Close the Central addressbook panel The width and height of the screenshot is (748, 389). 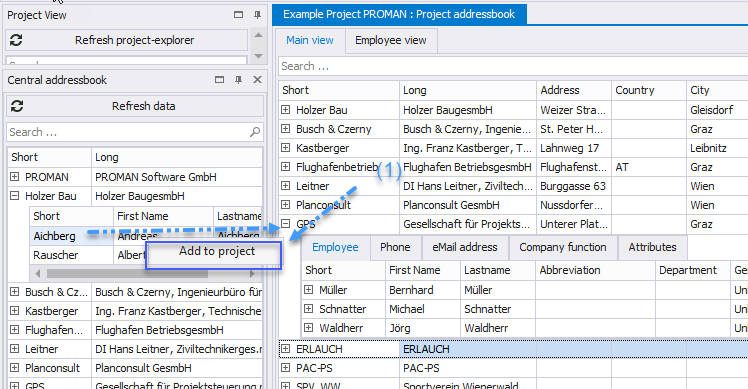pos(257,80)
